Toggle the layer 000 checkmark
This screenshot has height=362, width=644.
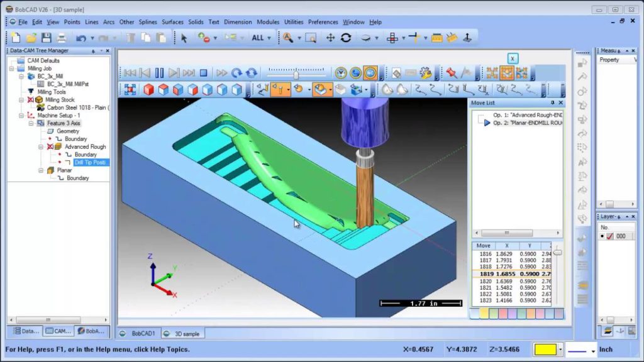pyautogui.click(x=610, y=236)
